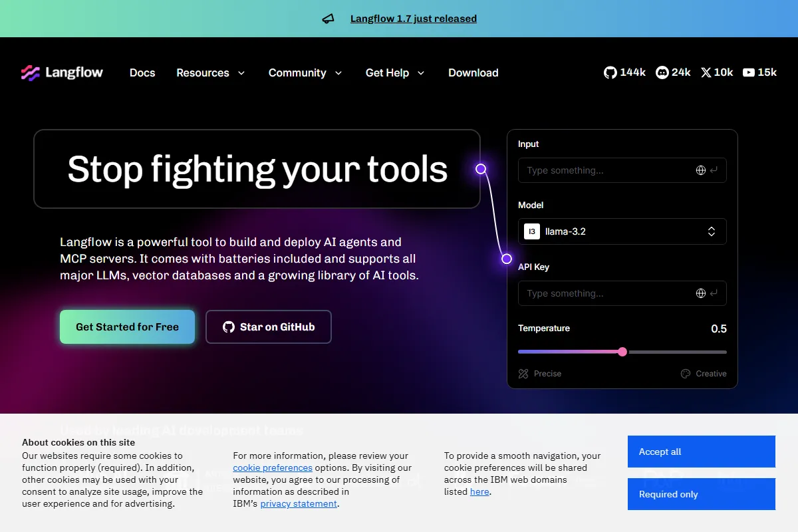Viewport: 798px width, 532px height.
Task: Open the X 10k followers icon
Action: [x=706, y=72]
